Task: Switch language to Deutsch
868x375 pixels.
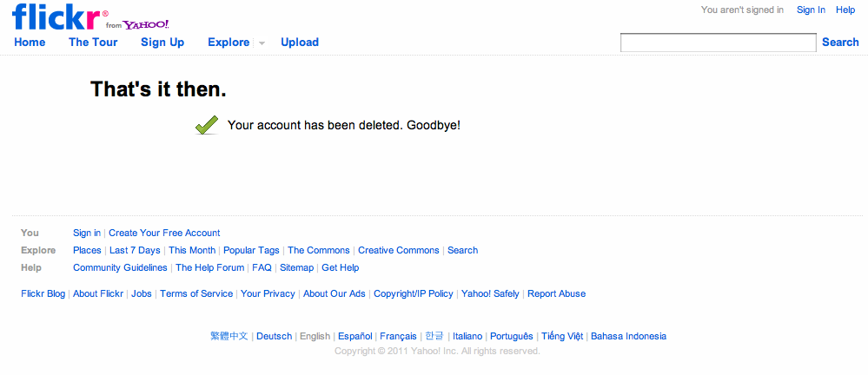Action: (x=274, y=336)
